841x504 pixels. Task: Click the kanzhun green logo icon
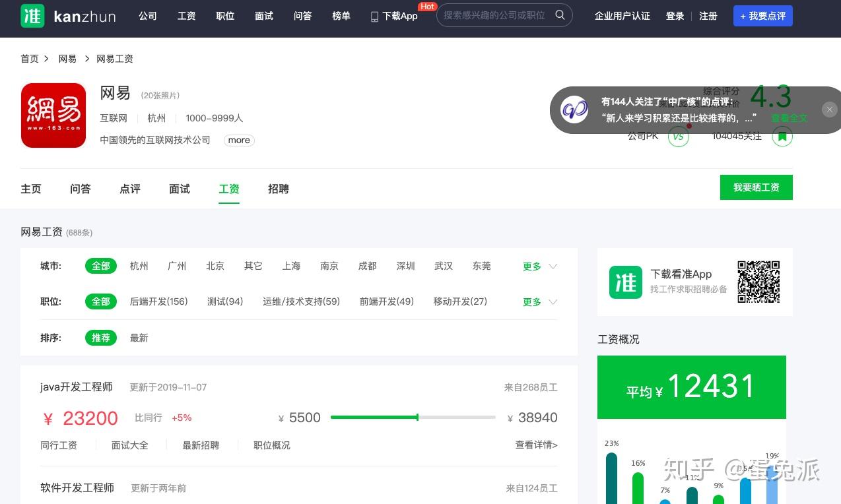coord(32,16)
